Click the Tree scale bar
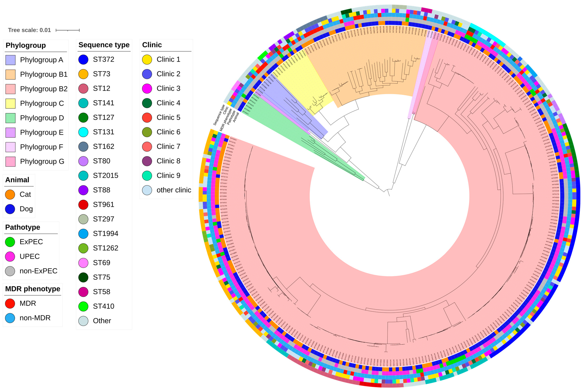This screenshot has width=583, height=392. (67, 30)
